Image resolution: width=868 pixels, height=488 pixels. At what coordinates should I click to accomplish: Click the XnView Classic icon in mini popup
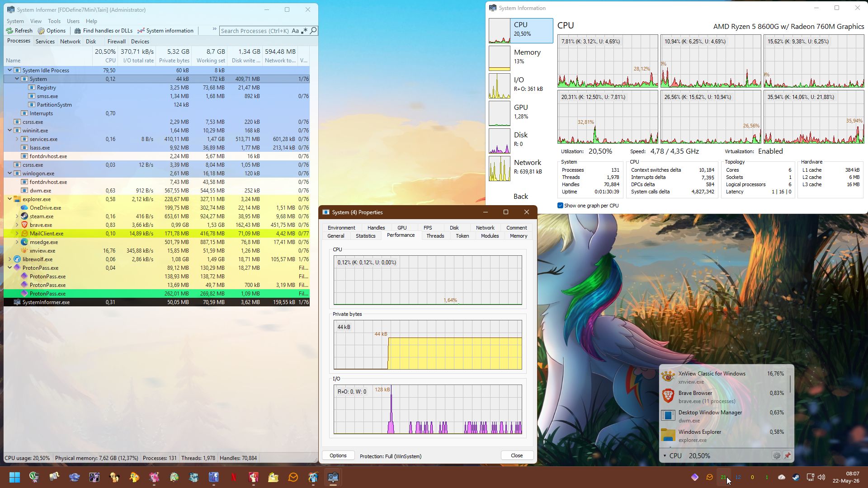[x=668, y=376]
